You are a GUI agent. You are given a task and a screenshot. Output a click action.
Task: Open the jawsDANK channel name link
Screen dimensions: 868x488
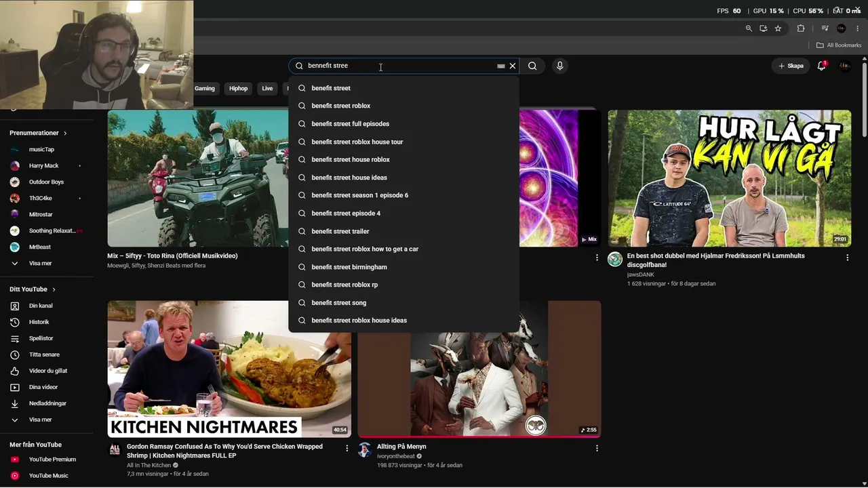(641, 274)
